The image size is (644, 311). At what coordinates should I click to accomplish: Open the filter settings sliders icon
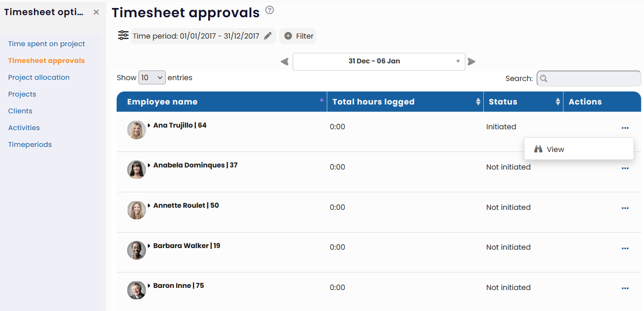click(123, 35)
